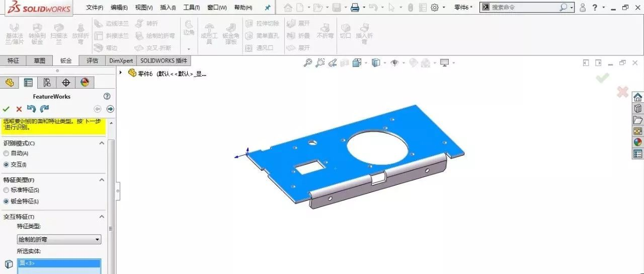Select the 自动 recognition mode radio button

(6, 153)
